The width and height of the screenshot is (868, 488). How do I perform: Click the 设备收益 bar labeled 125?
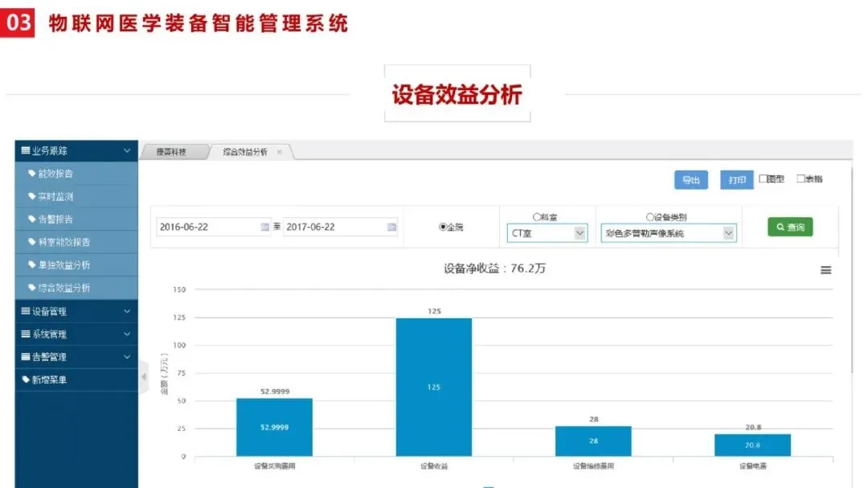point(434,388)
